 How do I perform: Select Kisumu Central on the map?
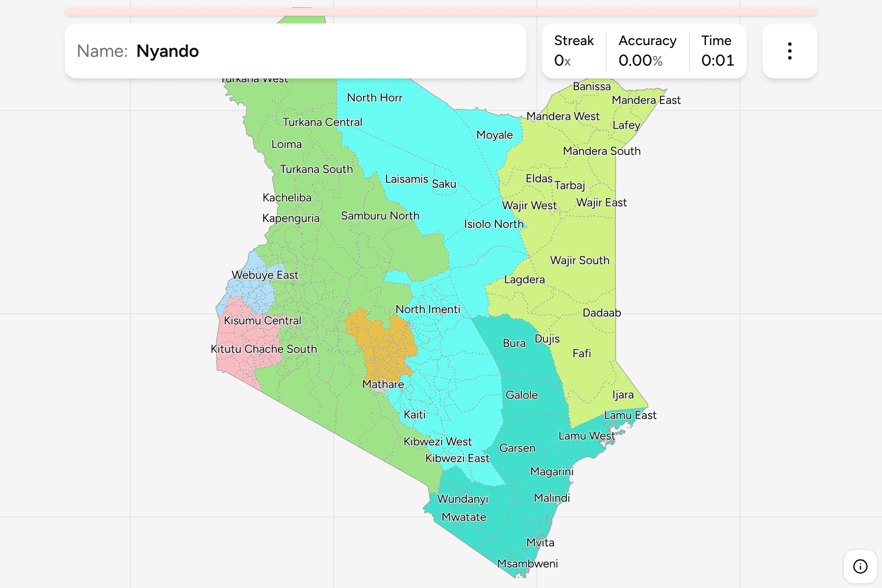tap(263, 320)
